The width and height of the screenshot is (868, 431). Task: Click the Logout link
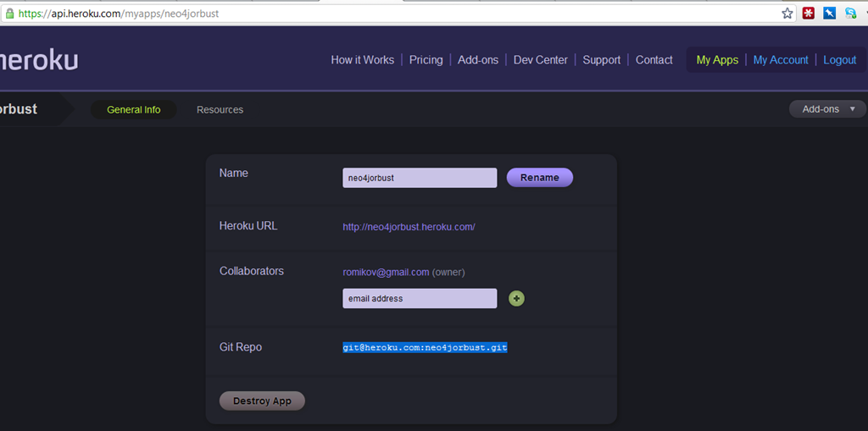tap(839, 60)
